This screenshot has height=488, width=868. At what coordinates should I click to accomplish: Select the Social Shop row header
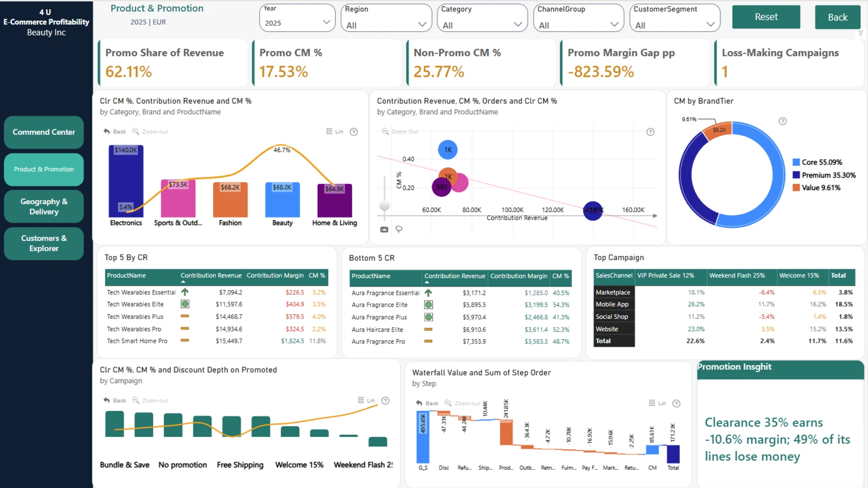point(613,317)
